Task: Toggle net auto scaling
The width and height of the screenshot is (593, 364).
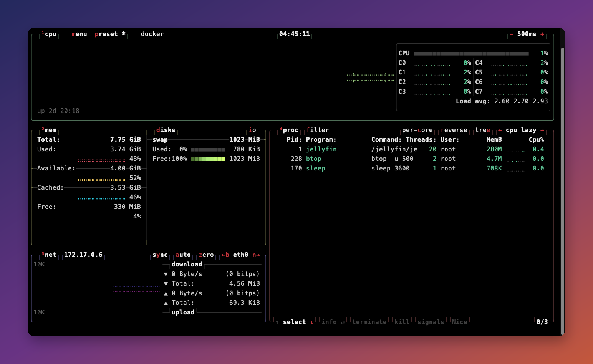Action: tap(183, 255)
